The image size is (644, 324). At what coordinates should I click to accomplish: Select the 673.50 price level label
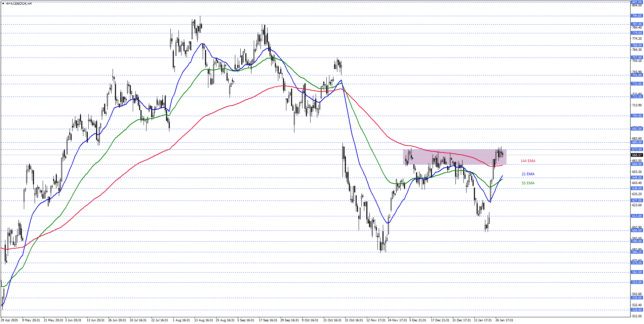click(637, 149)
